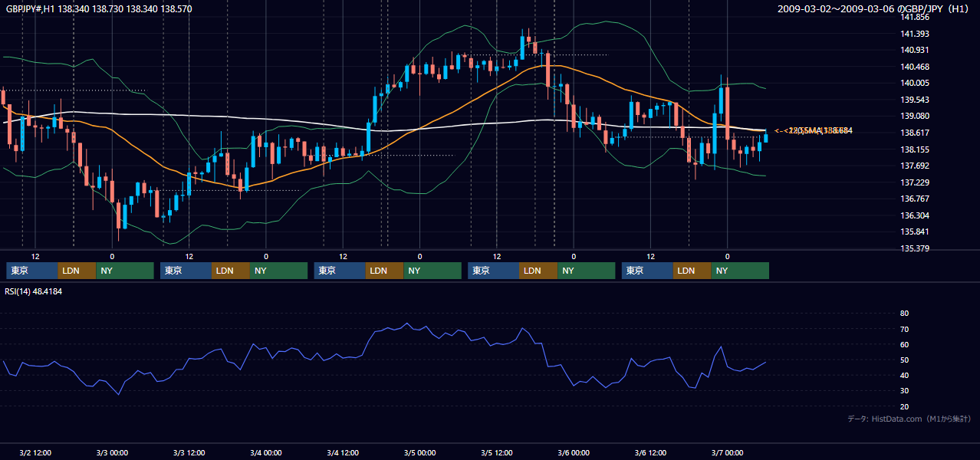
Task: Click the 3/7 00:00 date label
Action: (728, 453)
